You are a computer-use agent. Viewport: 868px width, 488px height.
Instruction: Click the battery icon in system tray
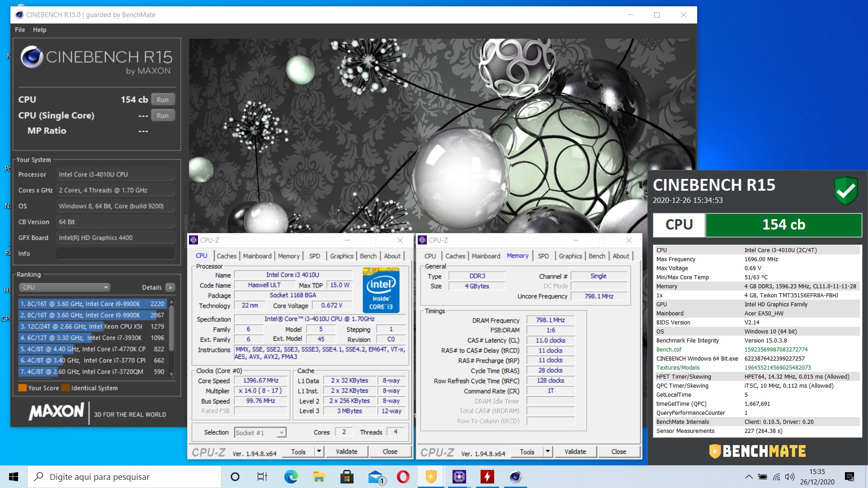763,477
